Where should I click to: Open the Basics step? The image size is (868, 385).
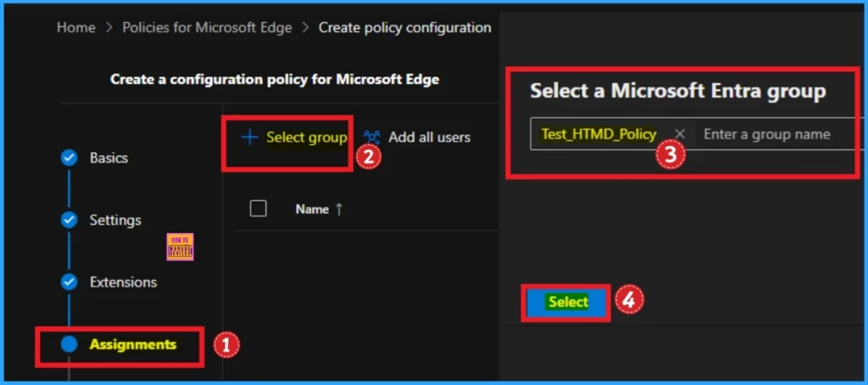pos(108,158)
